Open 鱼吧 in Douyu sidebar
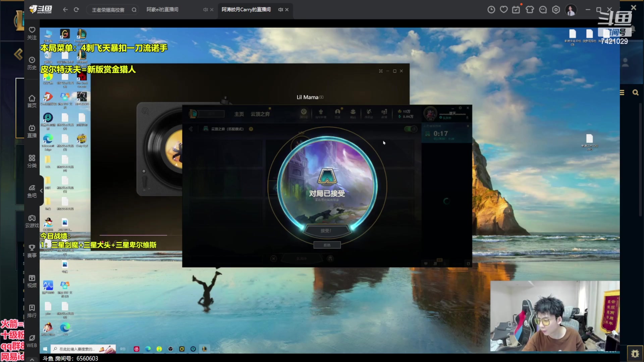The height and width of the screenshot is (362, 644). point(32,191)
